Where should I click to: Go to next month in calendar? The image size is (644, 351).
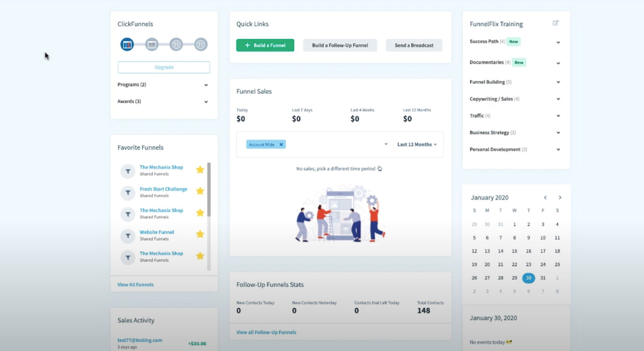click(x=560, y=198)
